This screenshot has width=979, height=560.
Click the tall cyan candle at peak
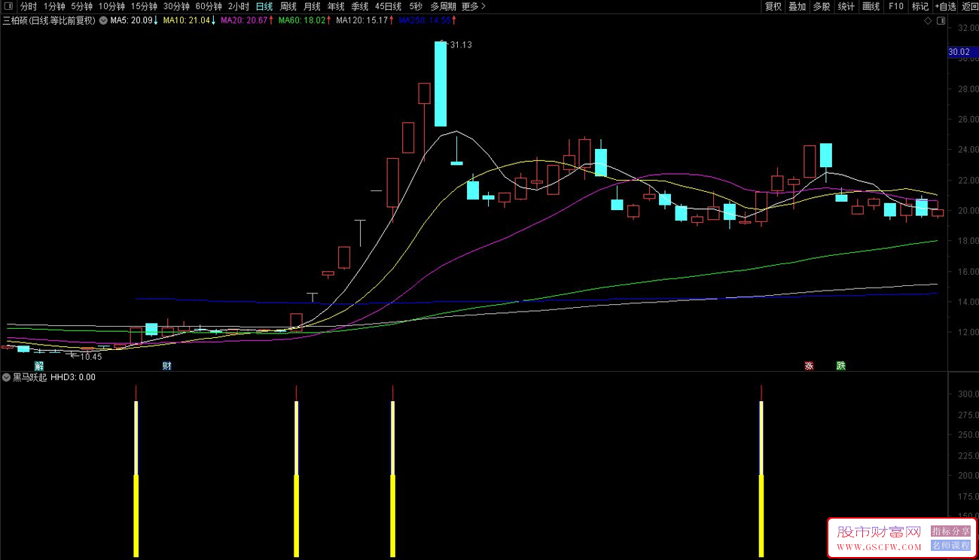[441, 84]
